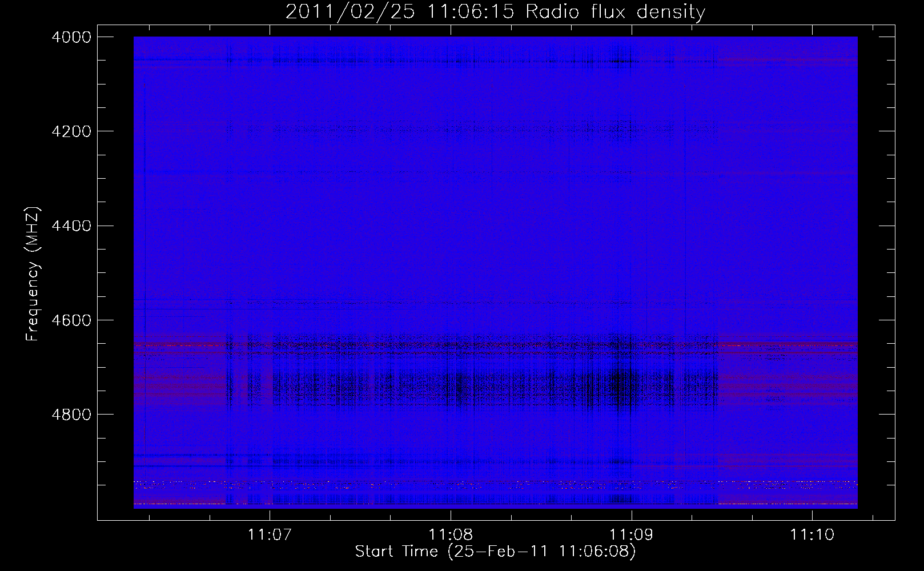924x571 pixels.
Task: Click the 11:08 time tick label
Action: [451, 535]
